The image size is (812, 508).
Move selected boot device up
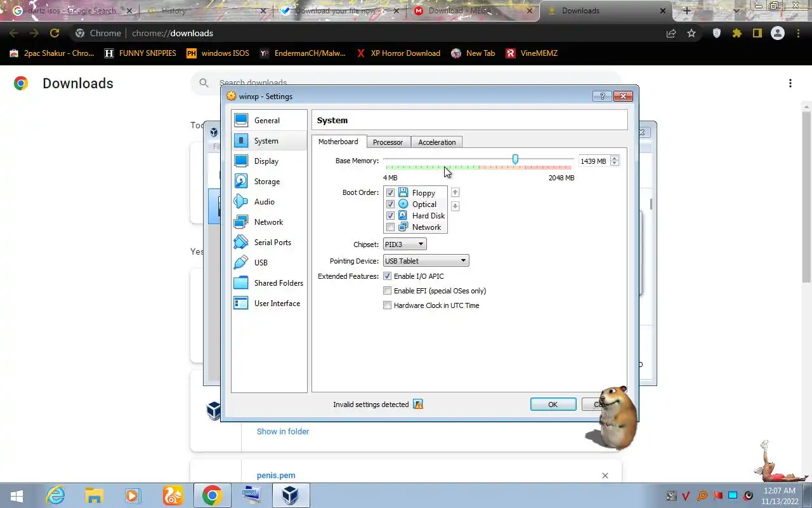455,192
